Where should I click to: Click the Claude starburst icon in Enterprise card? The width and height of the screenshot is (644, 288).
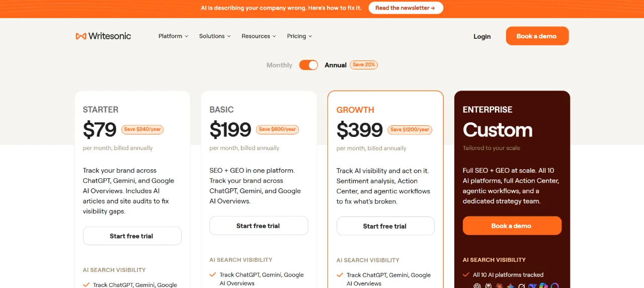(x=499, y=285)
